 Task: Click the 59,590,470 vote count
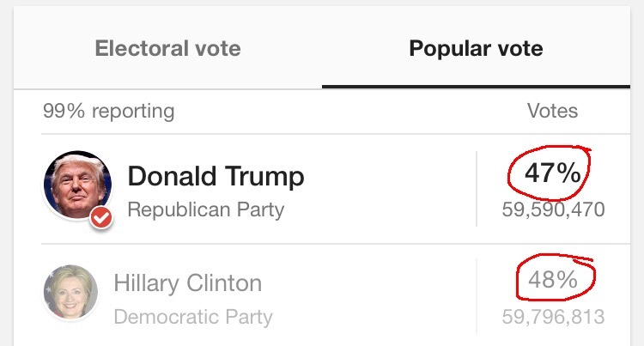pos(553,209)
